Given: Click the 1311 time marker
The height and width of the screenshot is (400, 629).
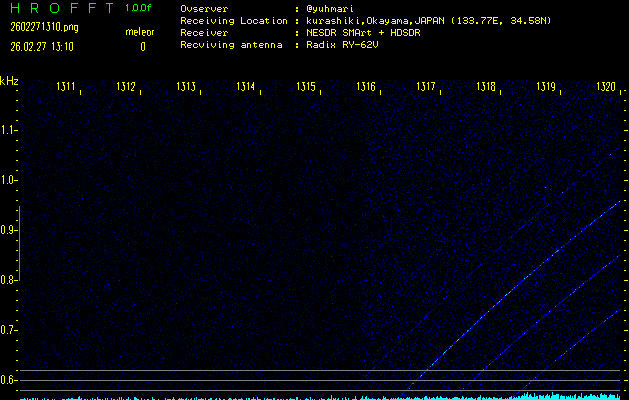Looking at the screenshot, I should [66, 88].
